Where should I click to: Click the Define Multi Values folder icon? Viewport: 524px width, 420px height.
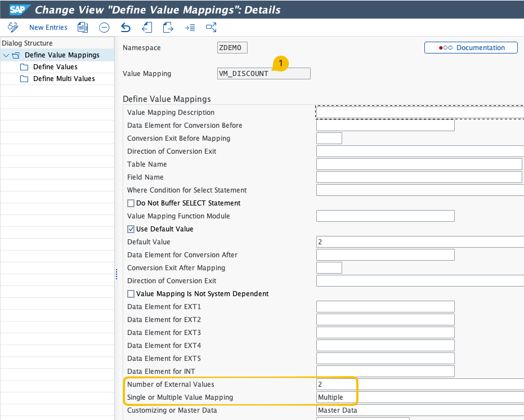(24, 79)
